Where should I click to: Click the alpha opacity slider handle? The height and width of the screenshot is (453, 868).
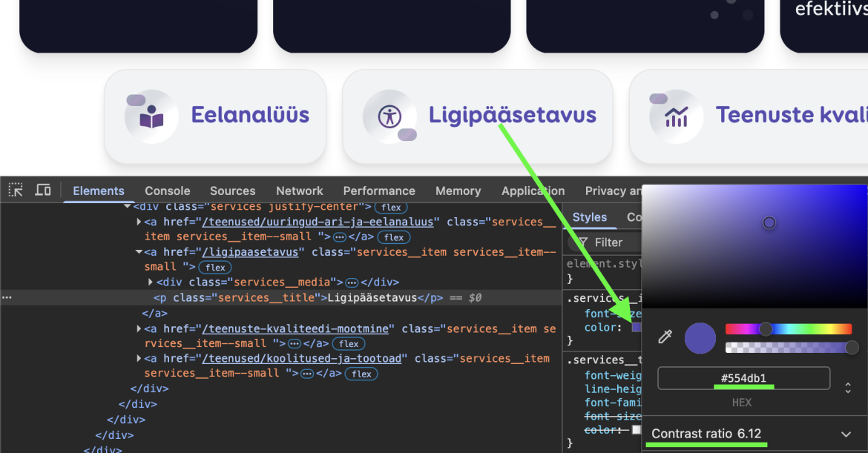click(852, 348)
